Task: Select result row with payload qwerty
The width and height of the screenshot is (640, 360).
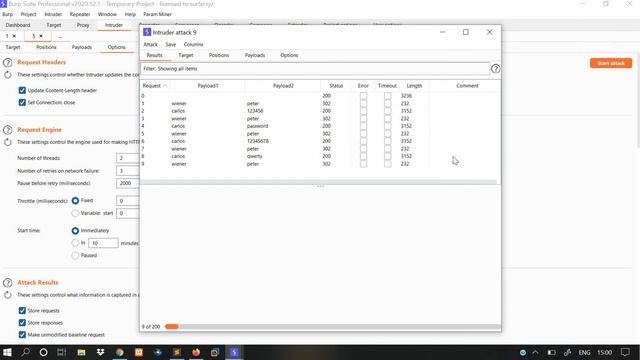Action: pyautogui.click(x=320, y=156)
